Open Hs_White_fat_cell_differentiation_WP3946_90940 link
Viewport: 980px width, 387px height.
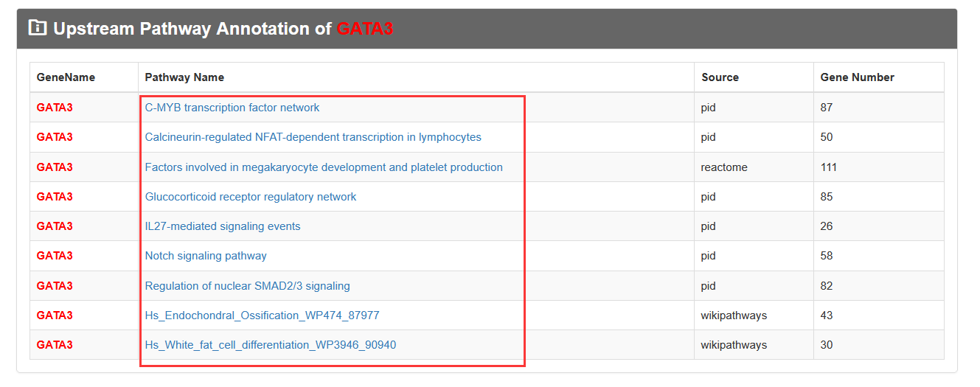pyautogui.click(x=271, y=345)
